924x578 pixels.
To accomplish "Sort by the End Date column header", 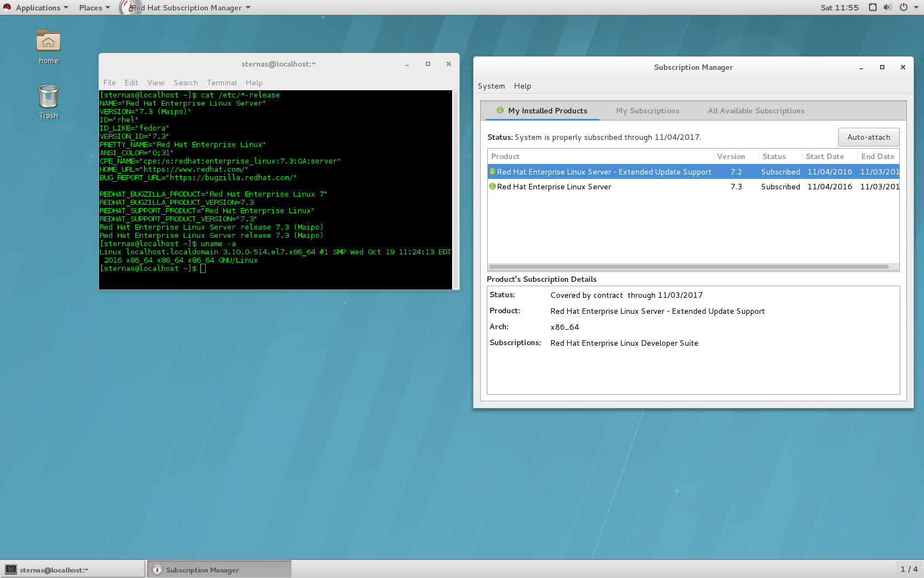I will tap(878, 156).
